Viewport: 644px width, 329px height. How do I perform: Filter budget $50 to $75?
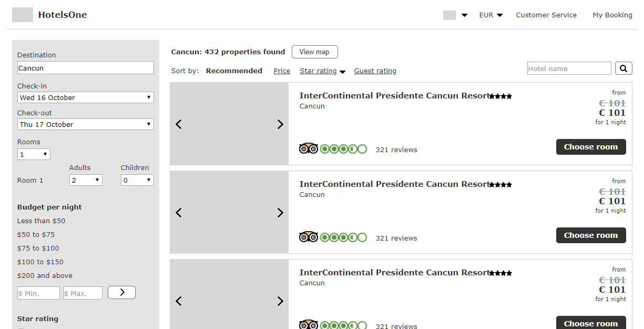coord(36,235)
